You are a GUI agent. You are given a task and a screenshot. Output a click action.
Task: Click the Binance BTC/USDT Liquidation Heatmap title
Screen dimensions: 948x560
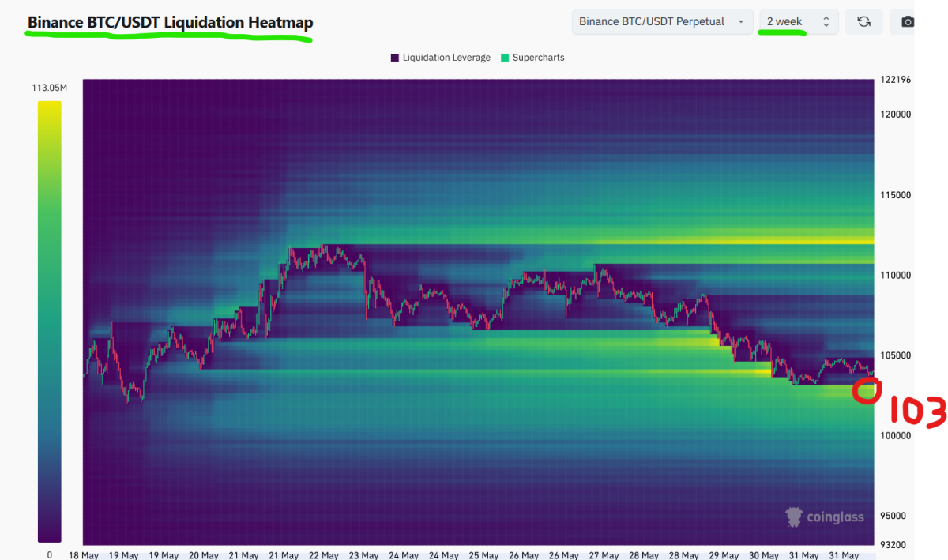(x=170, y=22)
